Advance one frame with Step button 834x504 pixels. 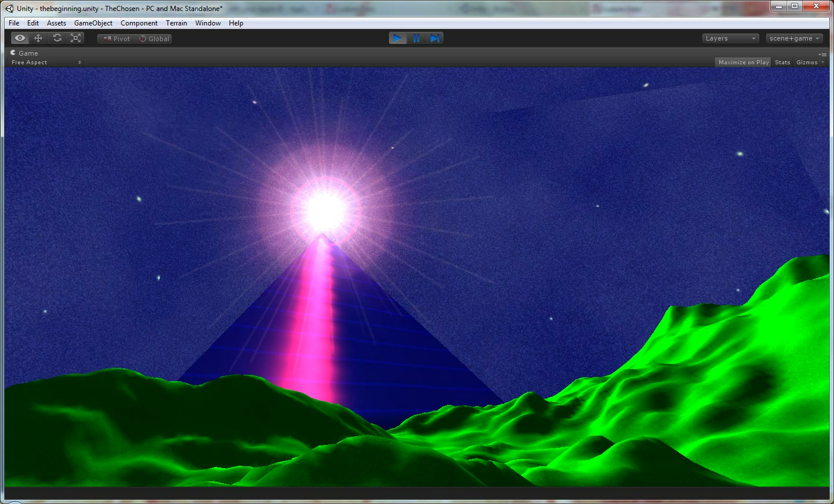pos(435,38)
